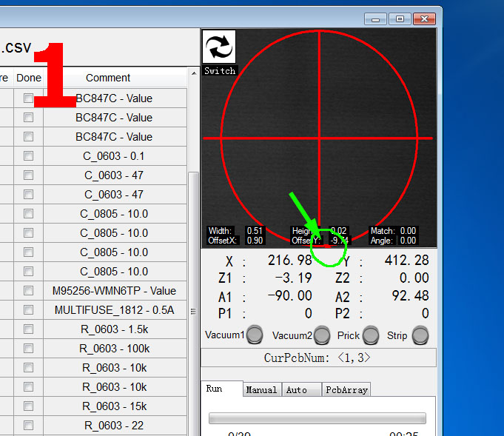Click the camera crosshair center

click(319, 138)
